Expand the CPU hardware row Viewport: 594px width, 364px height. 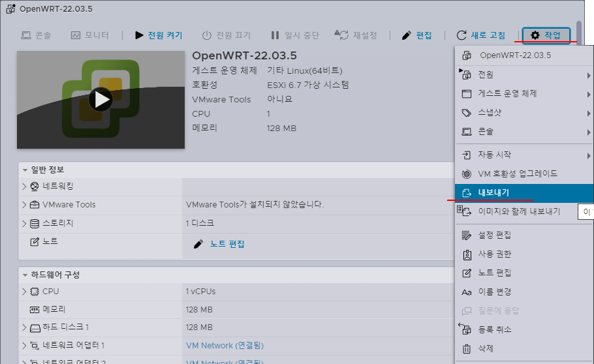tap(24, 292)
